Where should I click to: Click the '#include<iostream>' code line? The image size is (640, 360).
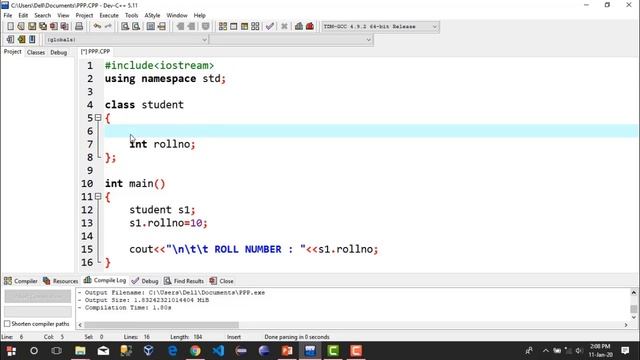[x=159, y=65]
